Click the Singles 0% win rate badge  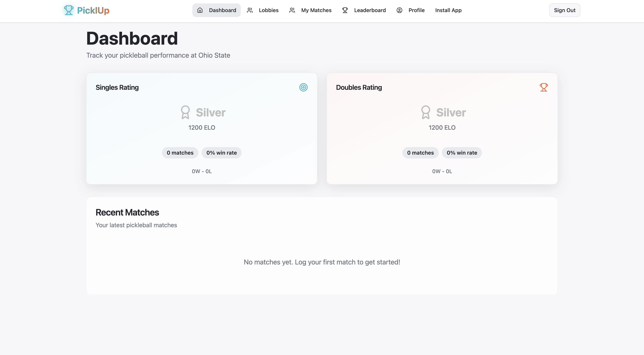221,153
